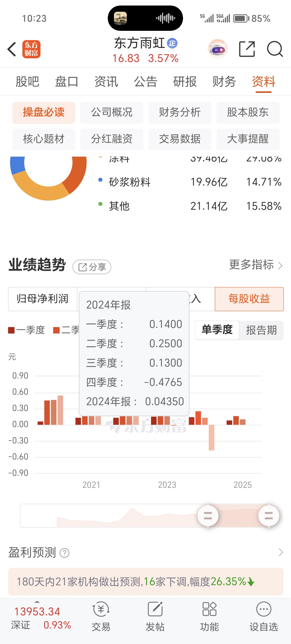This screenshot has width=291, height=644.
Task: Tap the stock price 16.83
Action: coord(126,58)
